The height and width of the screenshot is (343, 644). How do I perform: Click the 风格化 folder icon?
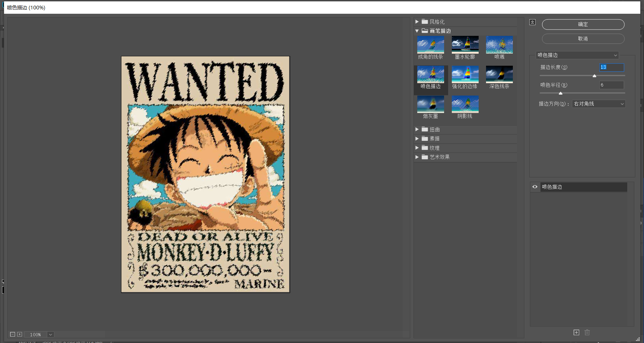click(425, 21)
